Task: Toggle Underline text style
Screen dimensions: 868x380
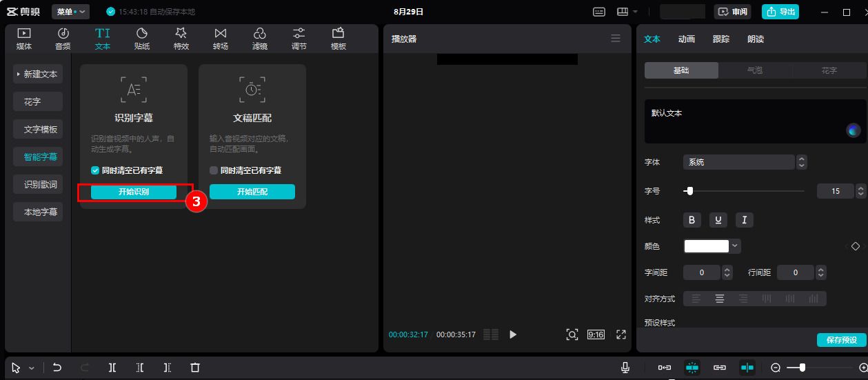Action: 718,220
